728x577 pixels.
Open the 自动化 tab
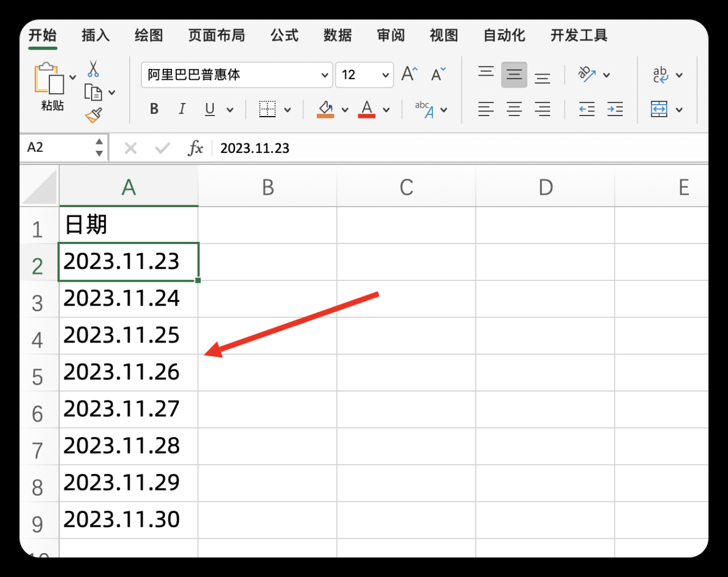tap(504, 35)
